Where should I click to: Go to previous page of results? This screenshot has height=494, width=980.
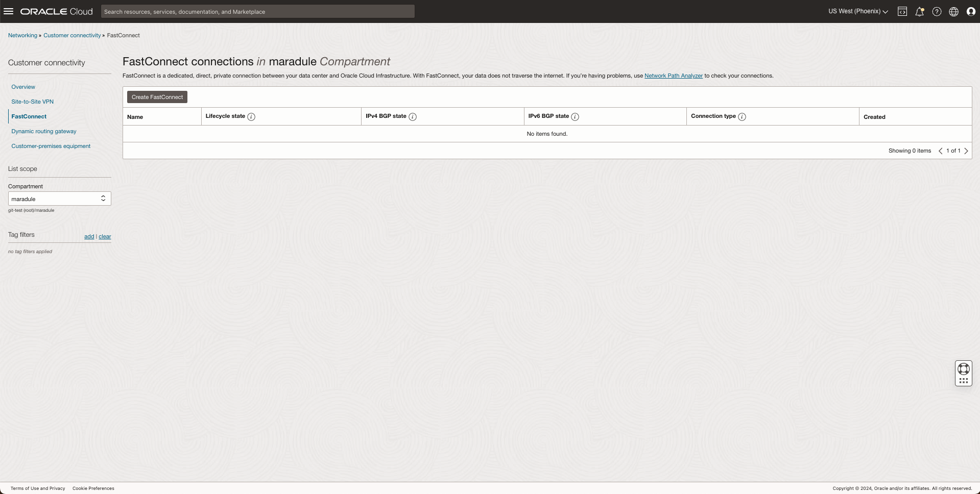click(940, 151)
